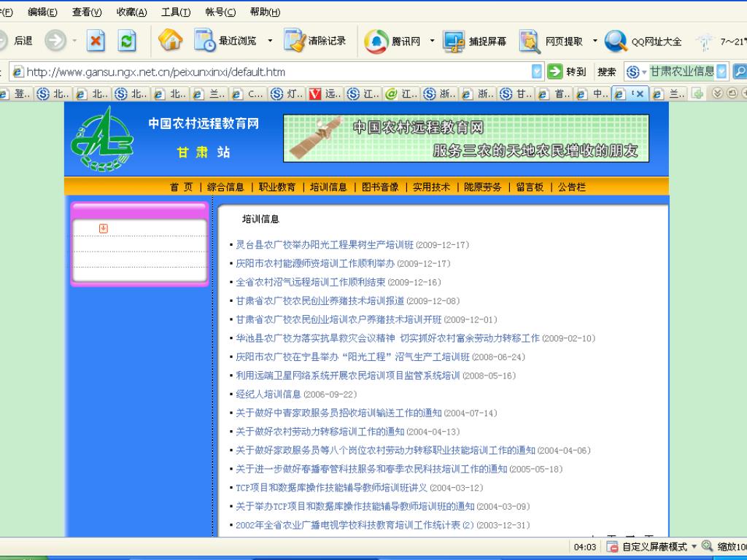Start the 捕捉屏幕 screen capture tool
This screenshot has height=560, width=747.
tap(474, 41)
